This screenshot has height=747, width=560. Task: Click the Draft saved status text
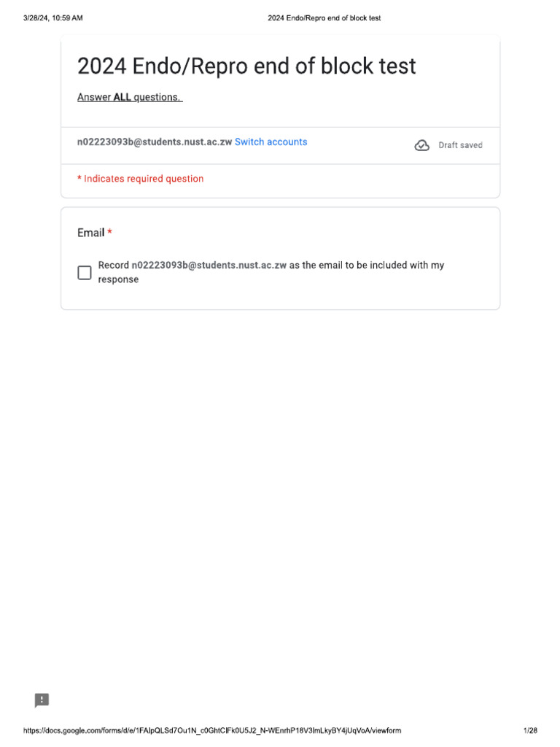460,145
